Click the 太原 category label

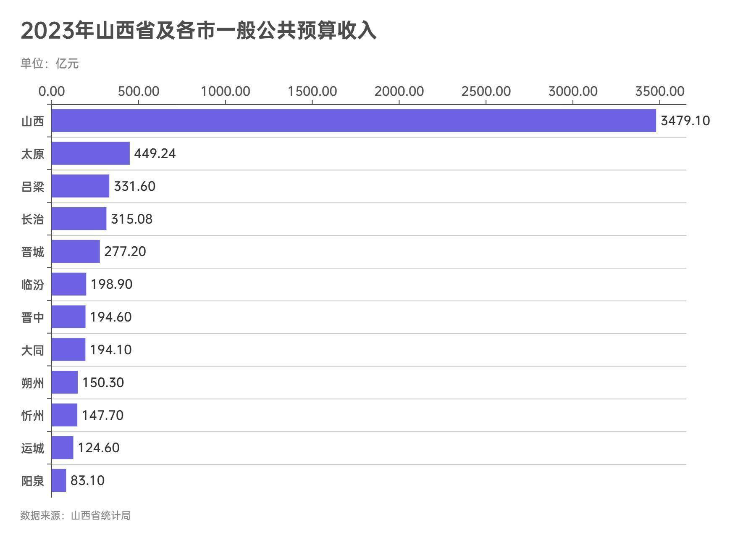(x=32, y=154)
